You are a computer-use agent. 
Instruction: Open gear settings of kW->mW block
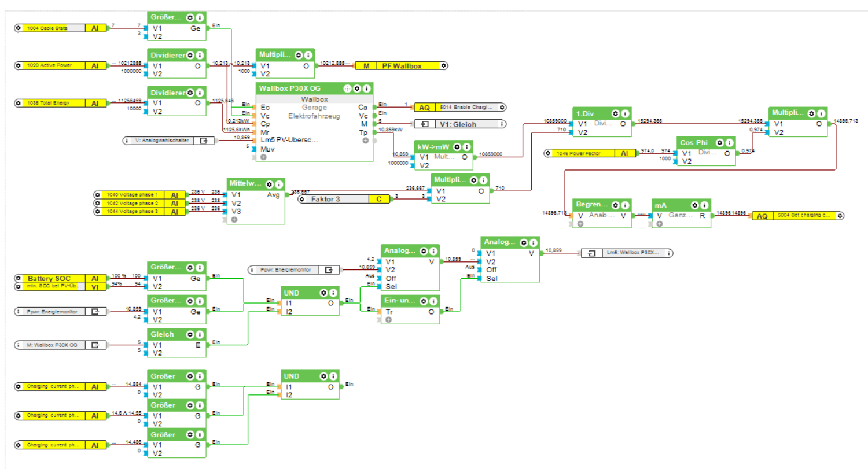coord(457,146)
